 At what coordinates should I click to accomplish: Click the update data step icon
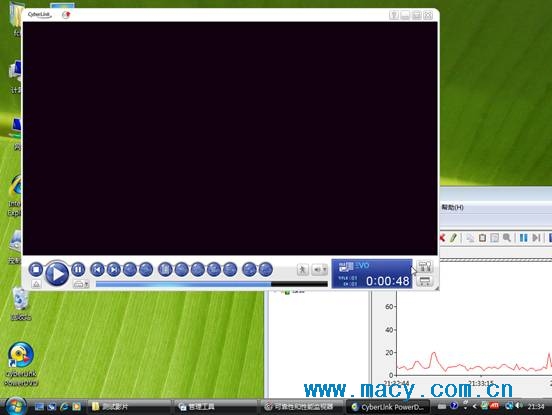pos(536,238)
